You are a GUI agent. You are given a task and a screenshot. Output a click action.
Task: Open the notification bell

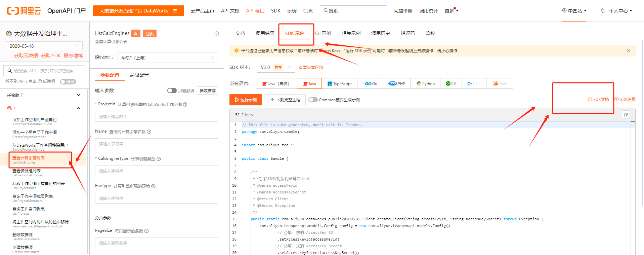tap(603, 11)
